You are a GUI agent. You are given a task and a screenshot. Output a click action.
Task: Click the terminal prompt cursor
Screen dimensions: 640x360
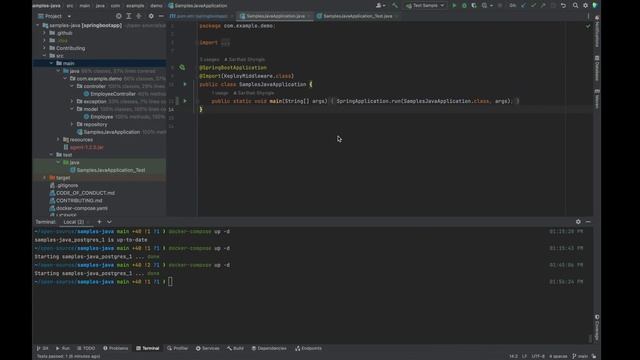[170, 282]
